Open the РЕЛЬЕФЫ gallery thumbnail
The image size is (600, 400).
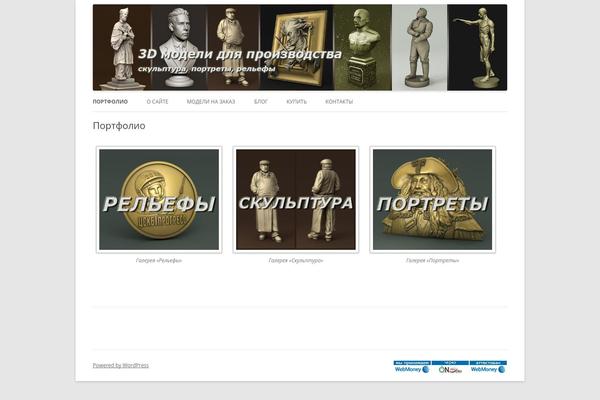(x=159, y=199)
